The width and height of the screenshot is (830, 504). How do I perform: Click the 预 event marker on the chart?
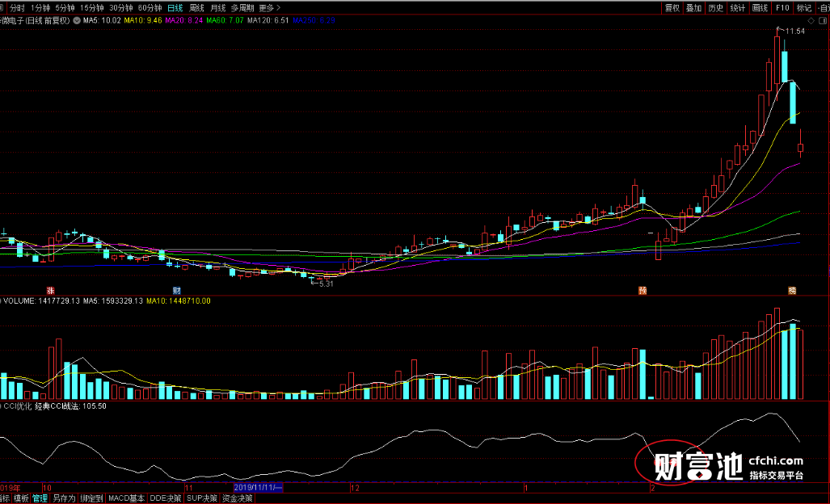(x=643, y=290)
